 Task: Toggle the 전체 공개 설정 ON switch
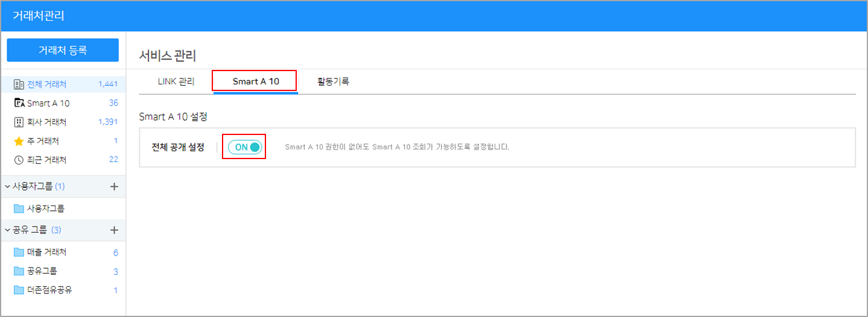(x=244, y=147)
